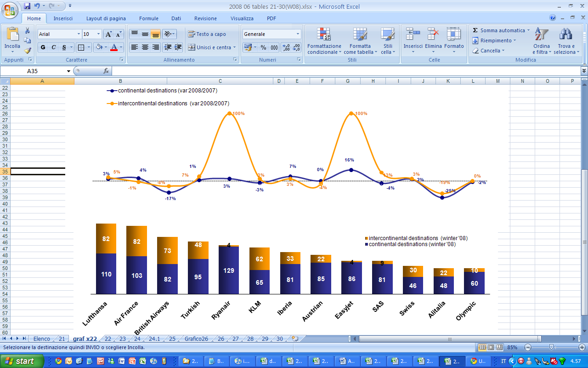Toggle bottom vertical alignment button
This screenshot has width=588, height=368.
click(x=155, y=34)
